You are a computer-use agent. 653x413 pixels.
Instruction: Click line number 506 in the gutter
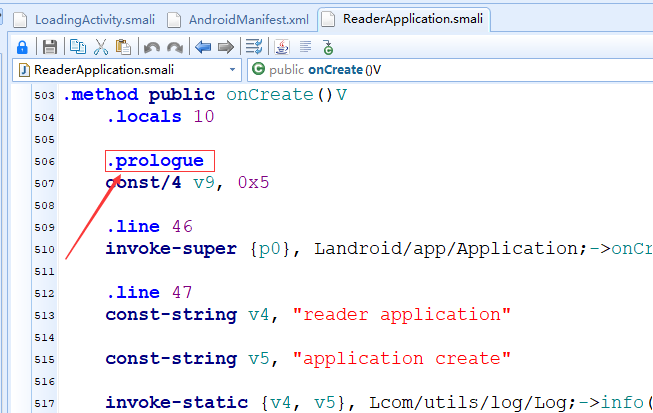click(x=45, y=162)
